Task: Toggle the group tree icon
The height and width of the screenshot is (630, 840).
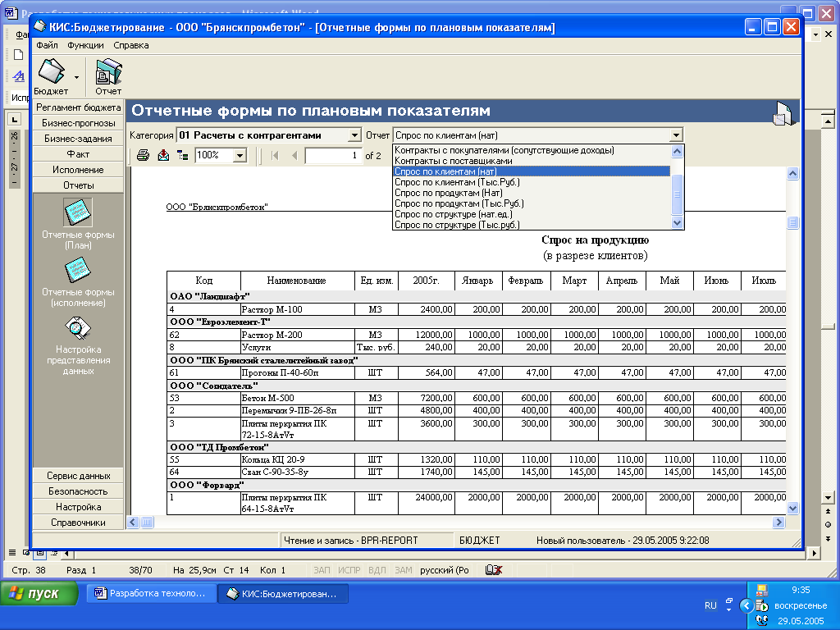Action: click(x=182, y=155)
